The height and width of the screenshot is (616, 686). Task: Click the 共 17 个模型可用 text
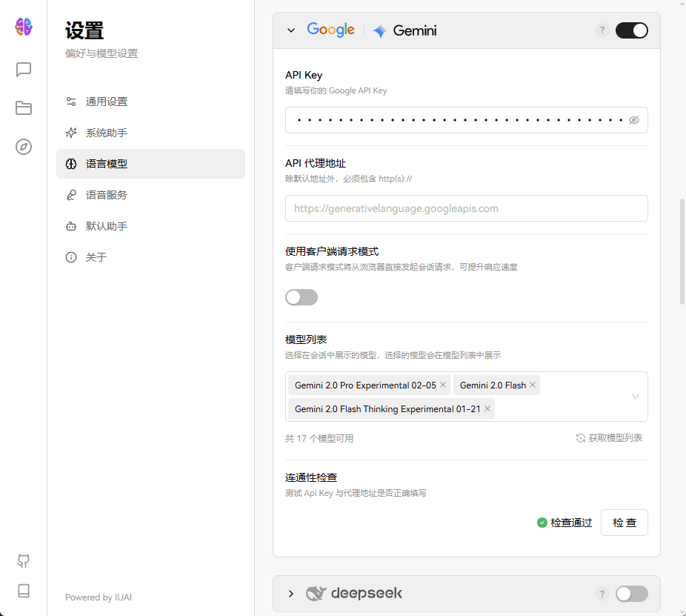coord(319,438)
